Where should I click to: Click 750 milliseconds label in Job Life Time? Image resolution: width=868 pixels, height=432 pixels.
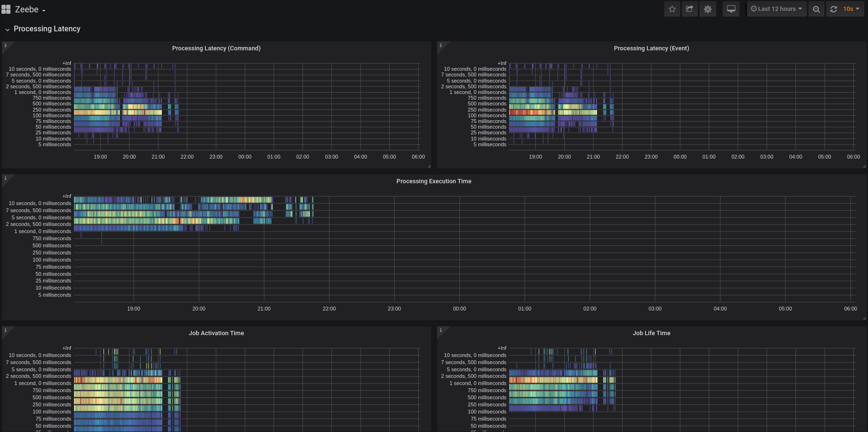click(x=487, y=390)
